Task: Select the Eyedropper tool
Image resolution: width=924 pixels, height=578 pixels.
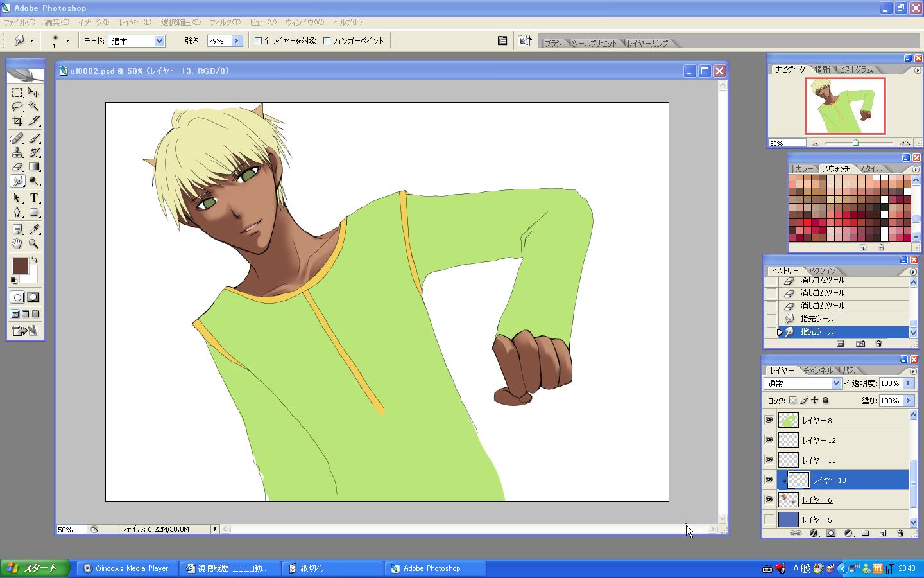Action: point(34,229)
